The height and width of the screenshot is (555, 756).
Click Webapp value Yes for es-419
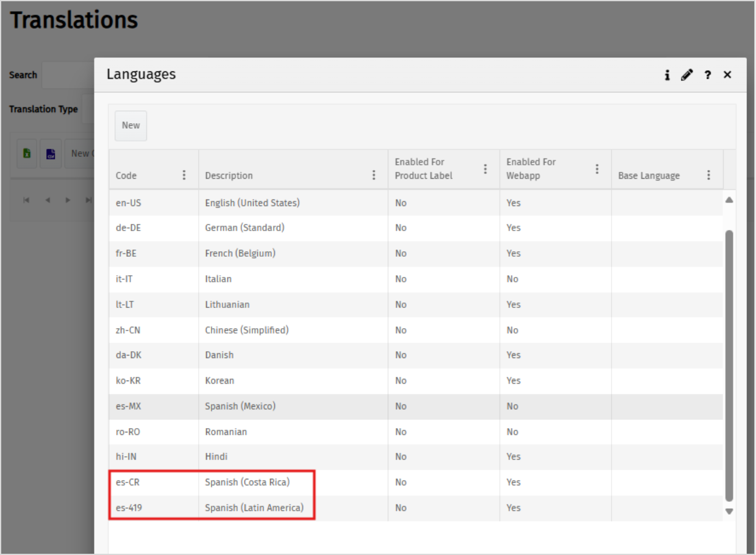513,507
